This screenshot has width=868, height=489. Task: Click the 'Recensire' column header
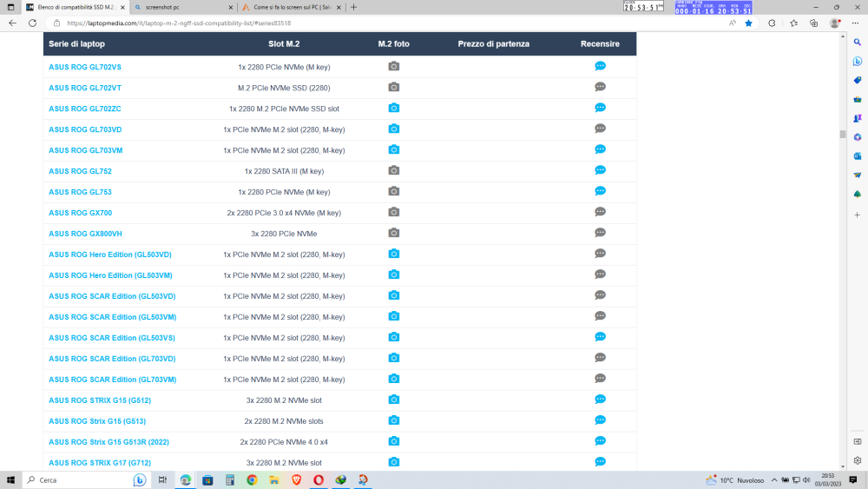click(x=600, y=43)
